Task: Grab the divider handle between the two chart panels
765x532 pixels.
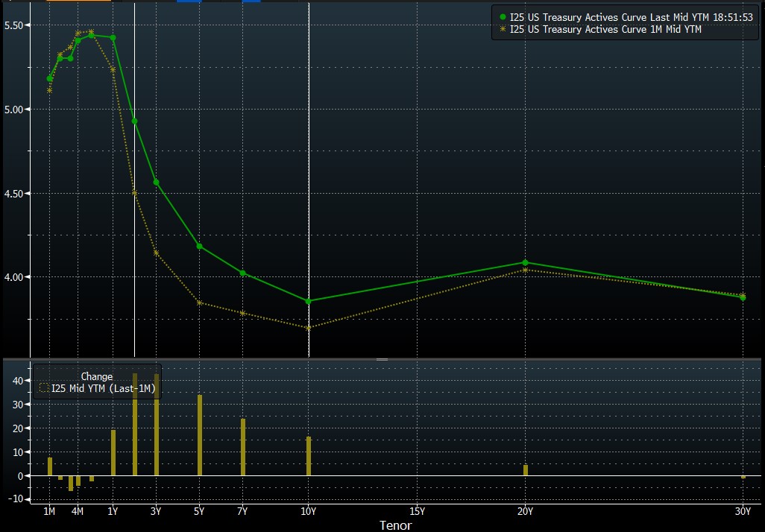Action: coord(382,359)
